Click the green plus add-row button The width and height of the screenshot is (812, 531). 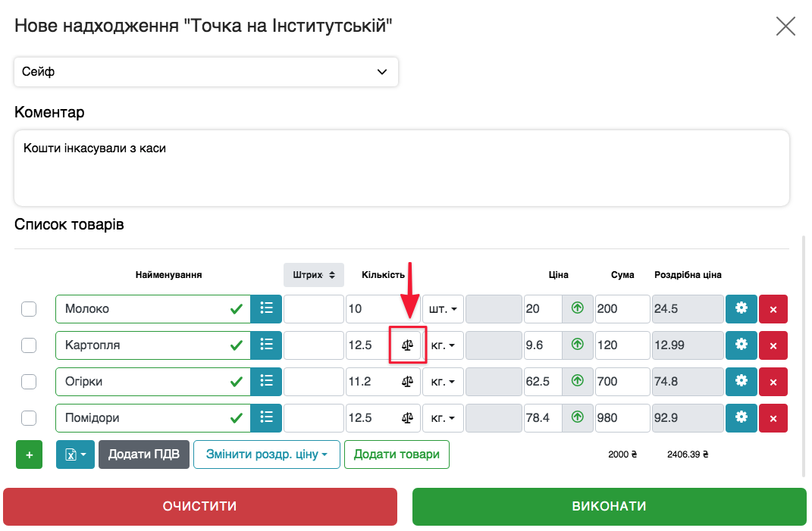29,455
